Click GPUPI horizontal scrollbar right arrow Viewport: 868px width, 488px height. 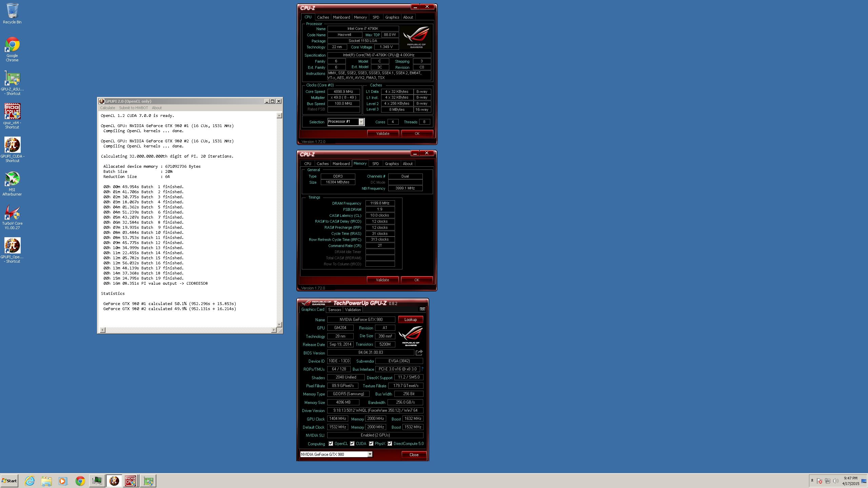[274, 330]
